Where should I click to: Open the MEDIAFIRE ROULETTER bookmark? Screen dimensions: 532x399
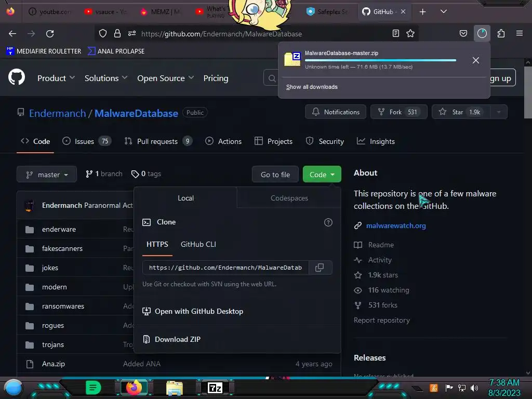(x=44, y=51)
